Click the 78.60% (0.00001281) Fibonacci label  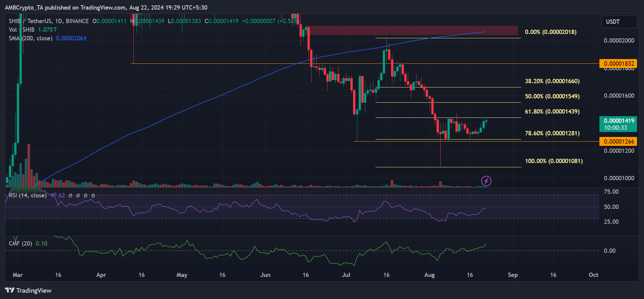click(552, 133)
